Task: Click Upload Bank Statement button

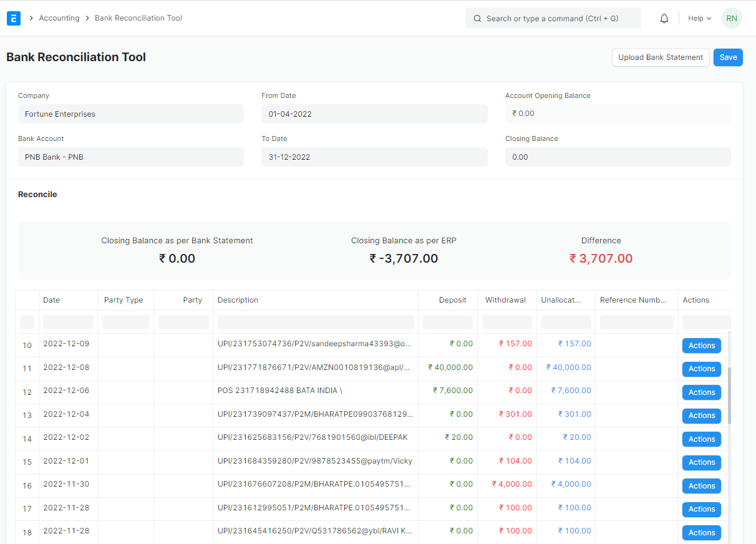Action: click(661, 57)
